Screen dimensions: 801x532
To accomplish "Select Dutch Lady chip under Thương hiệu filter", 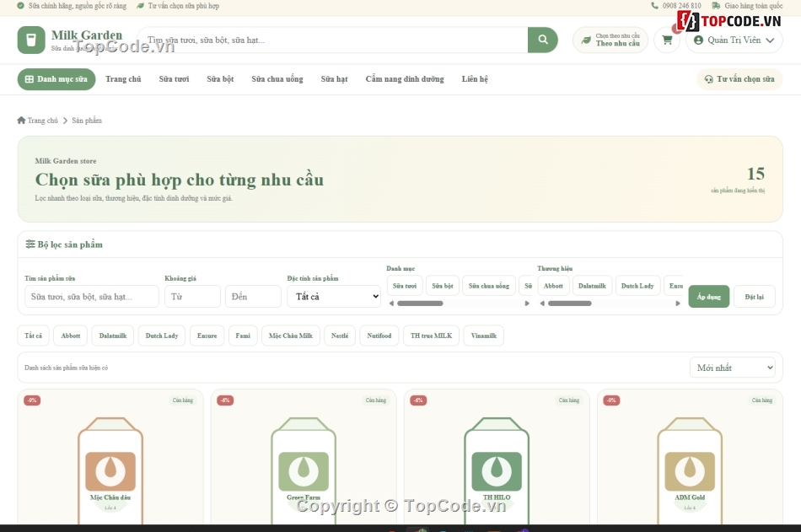I will coord(637,286).
